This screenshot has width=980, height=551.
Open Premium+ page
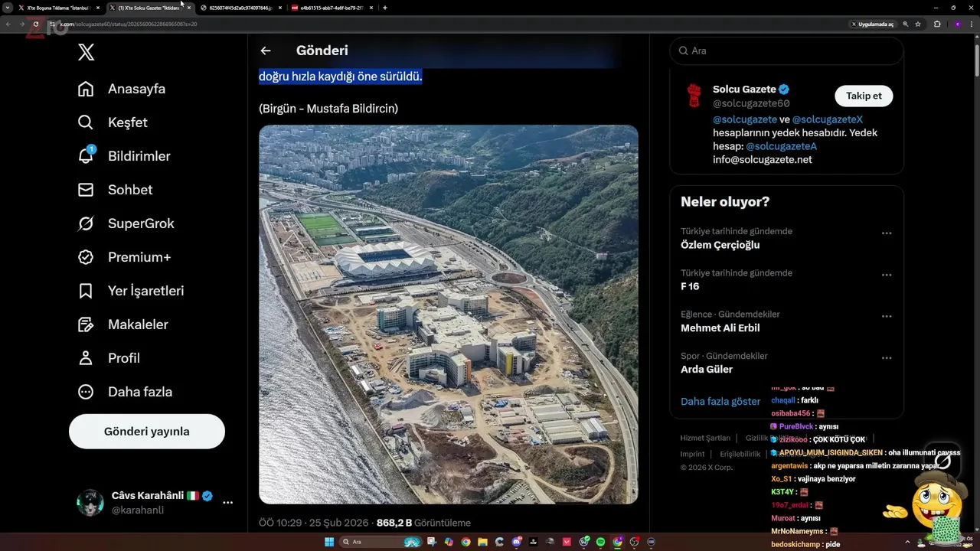pos(124,257)
